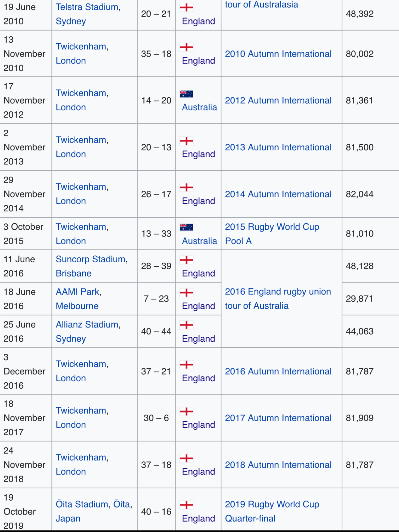Select the attendance value 29,871
This screenshot has width=399, height=532.
359,298
